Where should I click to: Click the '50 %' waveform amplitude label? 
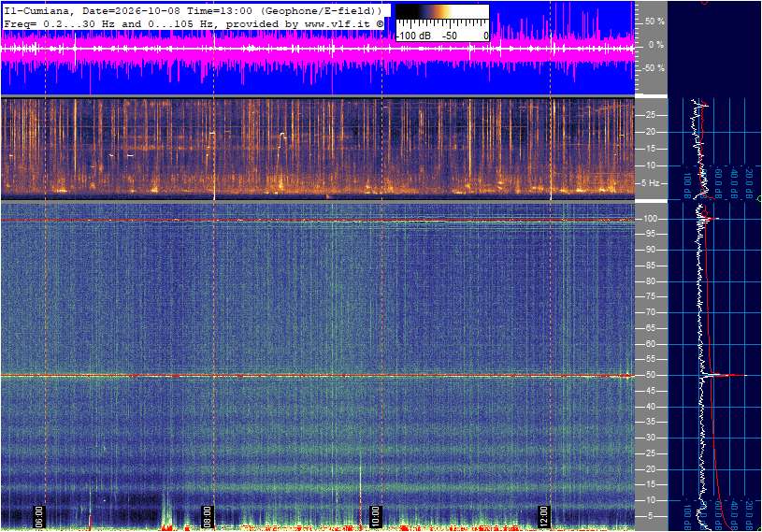point(654,22)
